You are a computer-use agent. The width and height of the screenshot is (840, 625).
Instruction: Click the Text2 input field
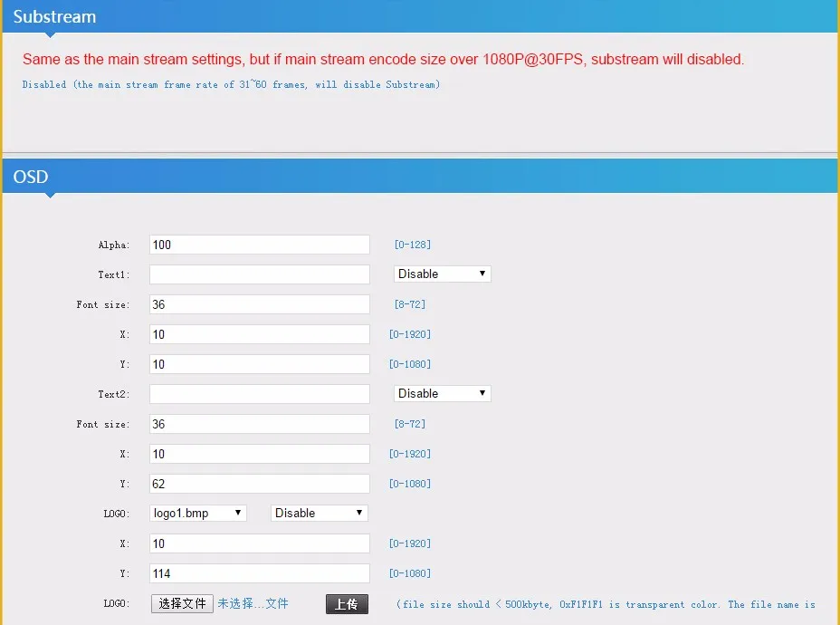(x=259, y=394)
